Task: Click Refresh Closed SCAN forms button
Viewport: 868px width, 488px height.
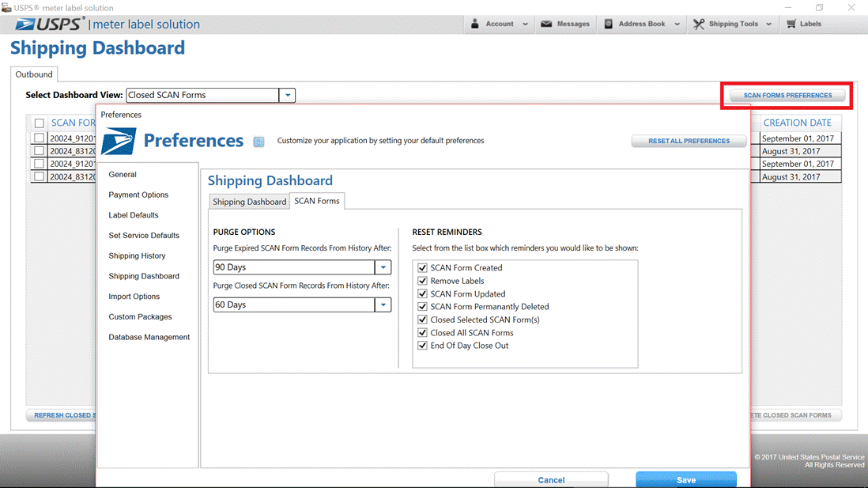Action: pos(62,415)
